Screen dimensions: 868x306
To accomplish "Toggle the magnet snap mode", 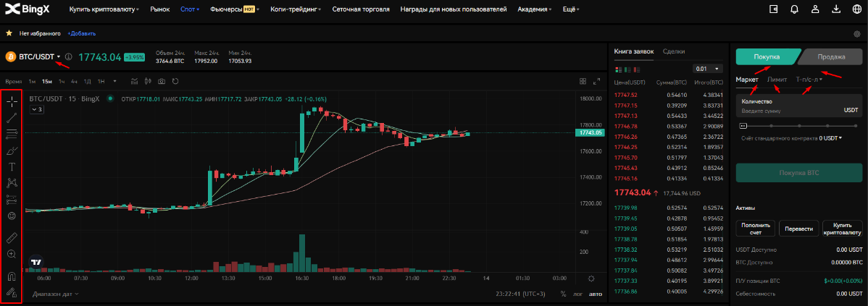I will pyautogui.click(x=12, y=276).
